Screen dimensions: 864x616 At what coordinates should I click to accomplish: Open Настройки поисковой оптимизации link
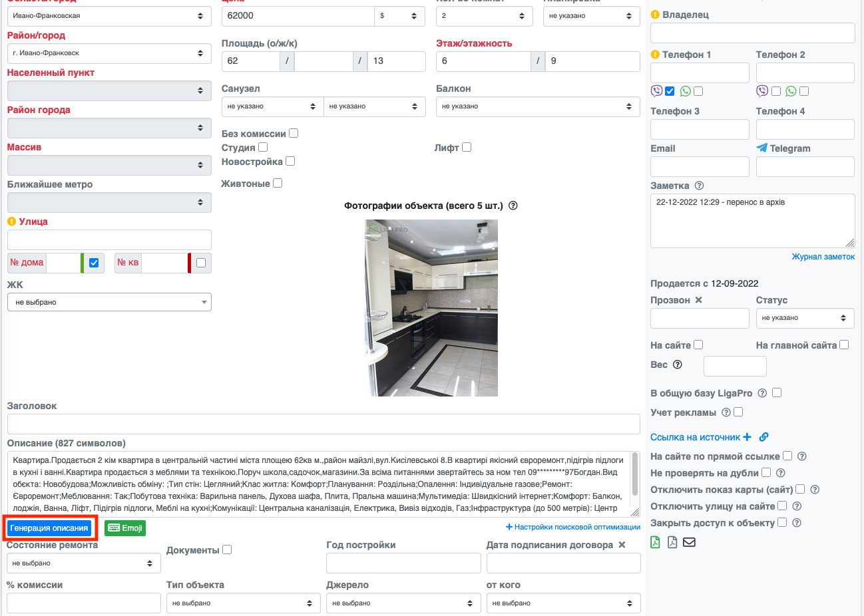click(x=573, y=527)
